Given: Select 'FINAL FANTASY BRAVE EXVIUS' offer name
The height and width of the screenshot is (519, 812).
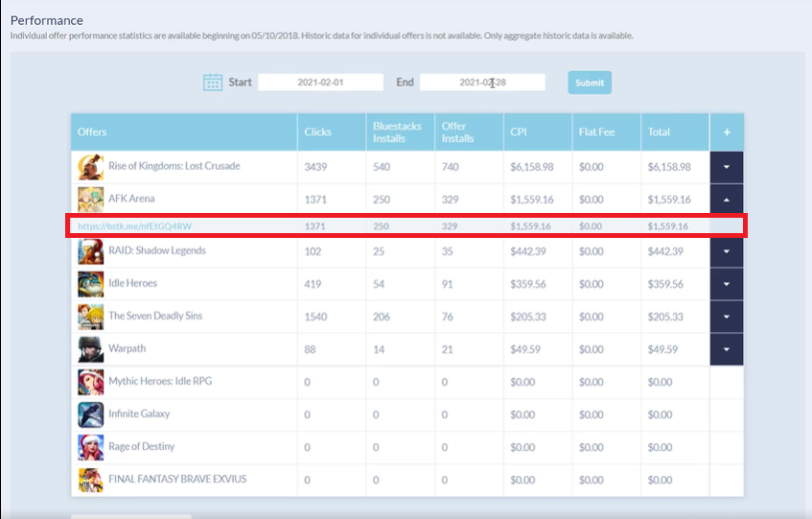Looking at the screenshot, I should click(177, 479).
